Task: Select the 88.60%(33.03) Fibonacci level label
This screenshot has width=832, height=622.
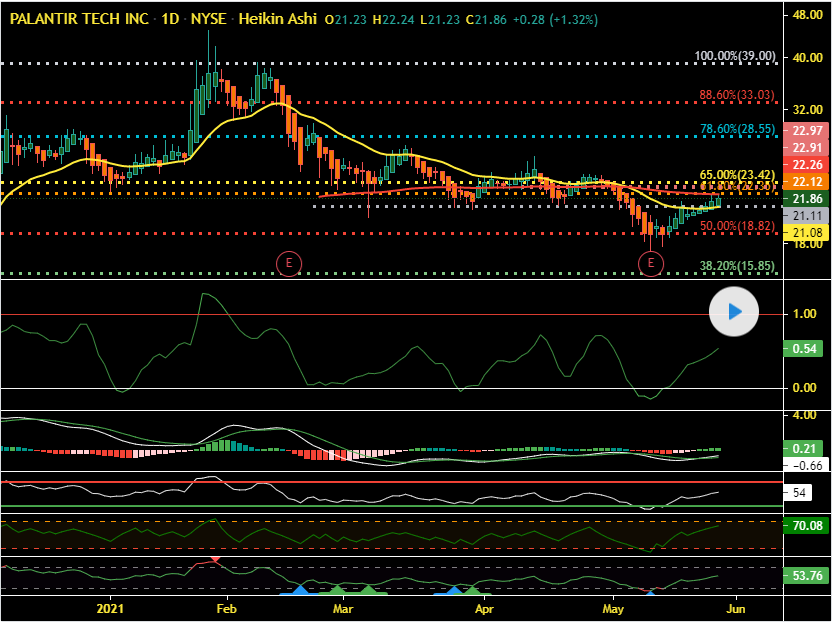Action: point(738,96)
